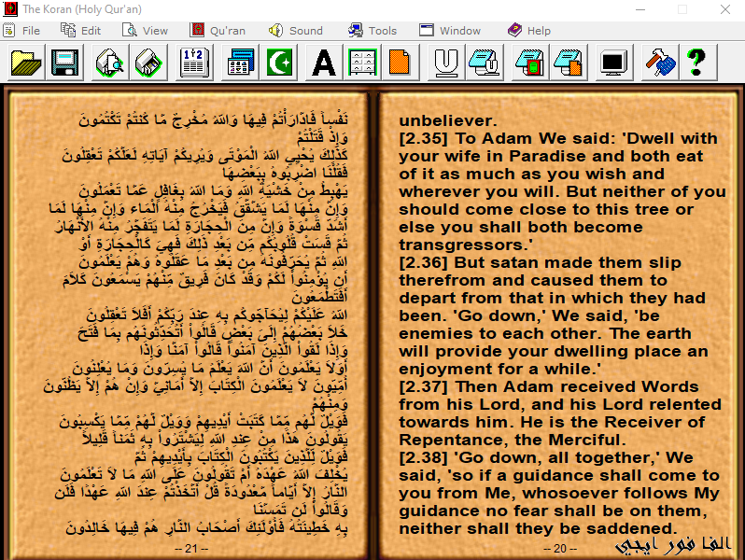The height and width of the screenshot is (560, 745).
Task: Open print preview with magnifier printer icon
Action: [110, 63]
